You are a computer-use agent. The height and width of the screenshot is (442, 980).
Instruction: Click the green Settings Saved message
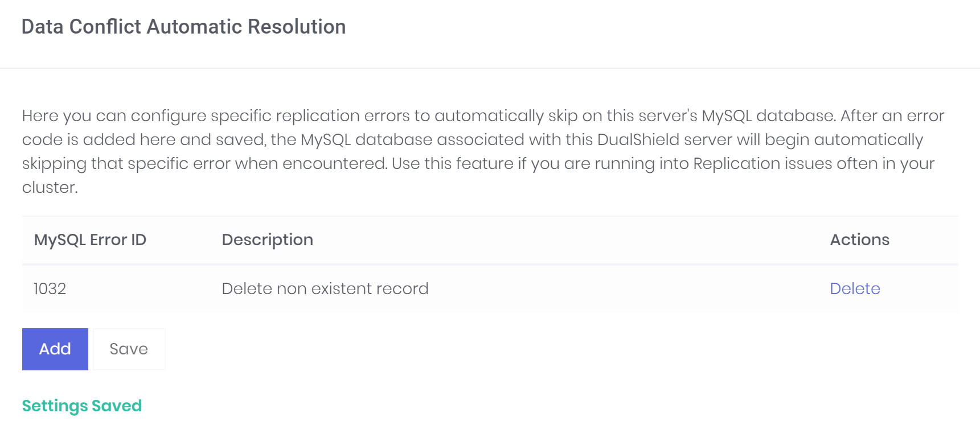pos(82,406)
